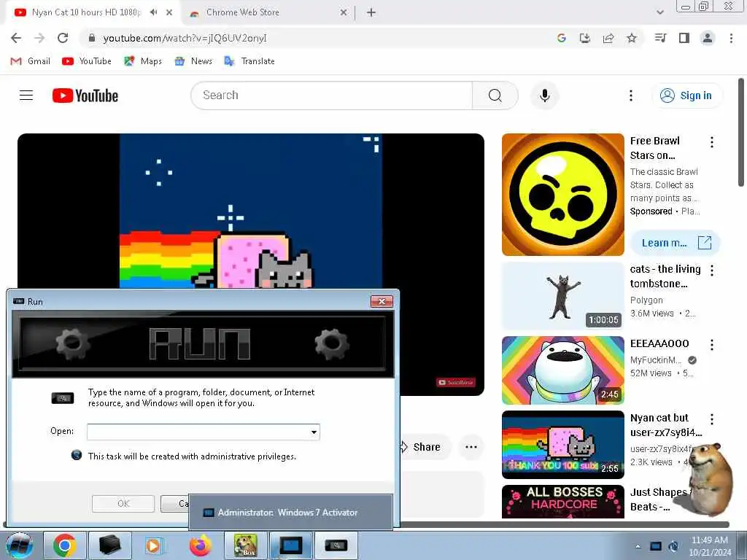
Task: Click the install/download page icon in address bar
Action: click(x=585, y=38)
